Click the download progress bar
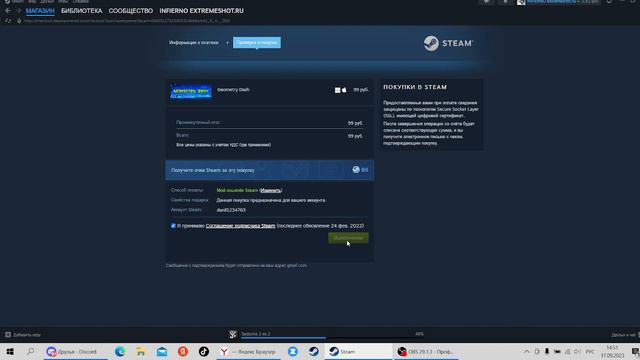Viewport: 640px width, 360px height. 331,338
